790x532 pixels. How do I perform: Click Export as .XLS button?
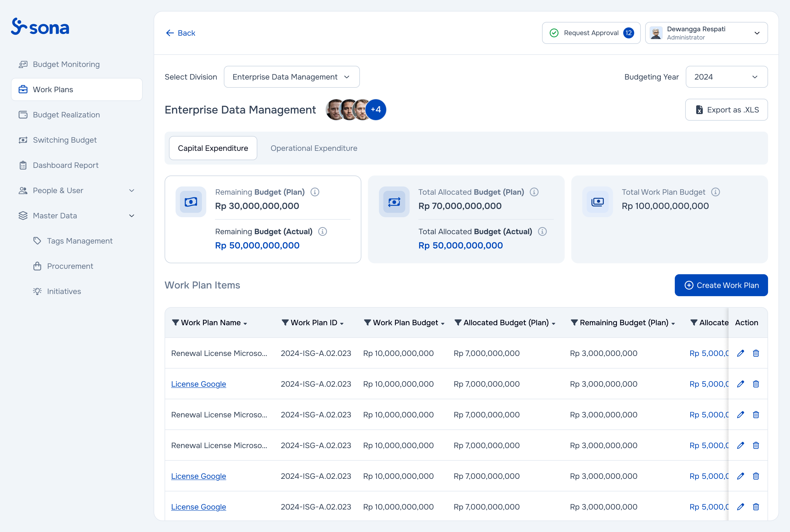(727, 110)
